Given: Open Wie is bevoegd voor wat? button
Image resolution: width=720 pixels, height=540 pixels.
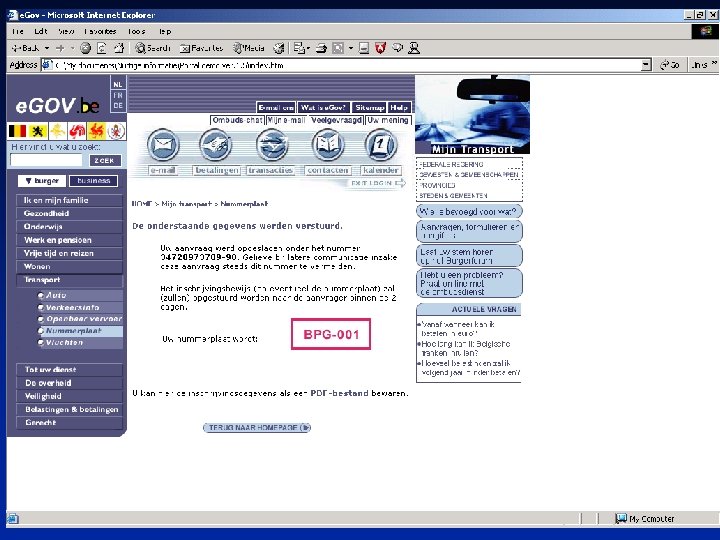Looking at the screenshot, I should (469, 211).
